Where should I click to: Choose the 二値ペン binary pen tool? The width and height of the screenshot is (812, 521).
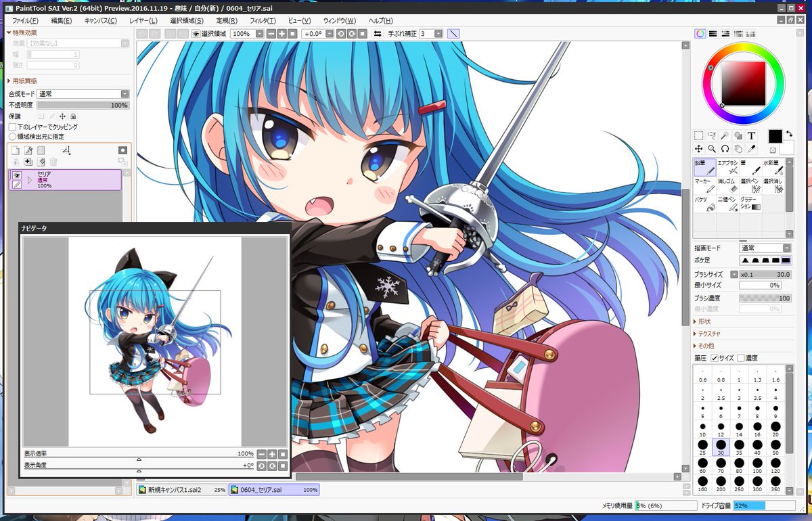click(727, 204)
